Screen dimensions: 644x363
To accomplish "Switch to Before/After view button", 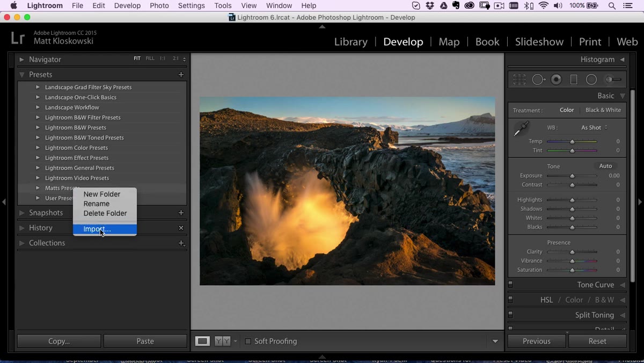I will [x=222, y=341].
